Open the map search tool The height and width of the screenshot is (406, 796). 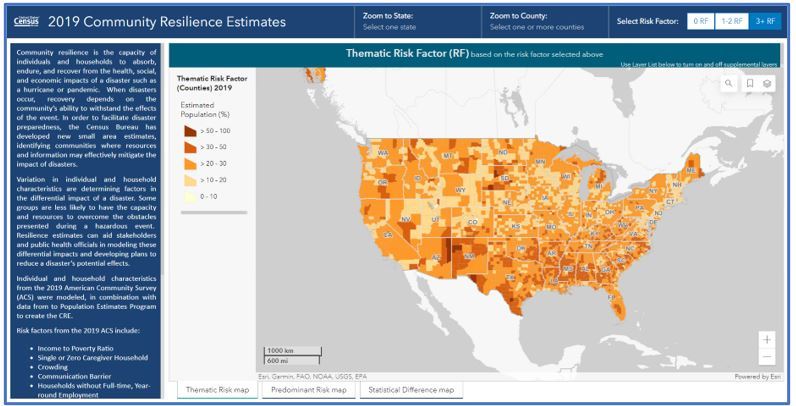pyautogui.click(x=729, y=85)
